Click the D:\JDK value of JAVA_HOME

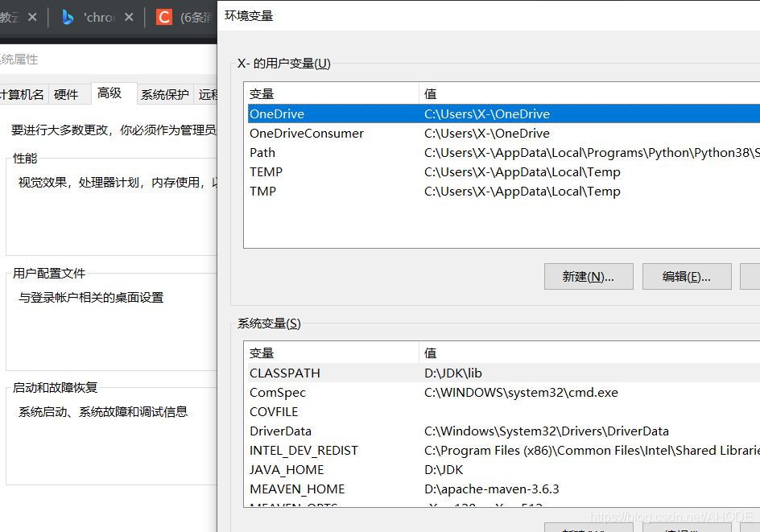[x=444, y=470]
